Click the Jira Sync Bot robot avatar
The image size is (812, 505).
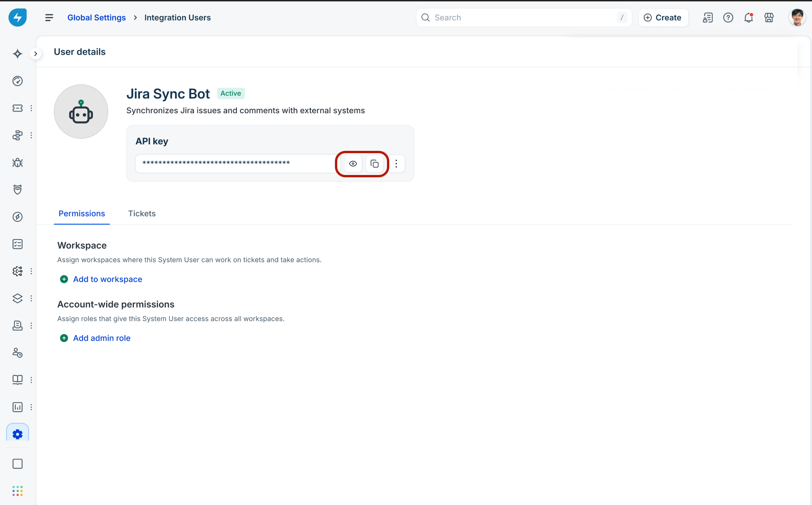point(81,111)
